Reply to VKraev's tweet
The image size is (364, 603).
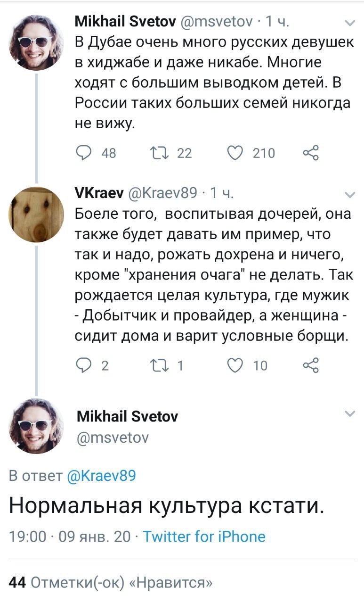coord(85,365)
